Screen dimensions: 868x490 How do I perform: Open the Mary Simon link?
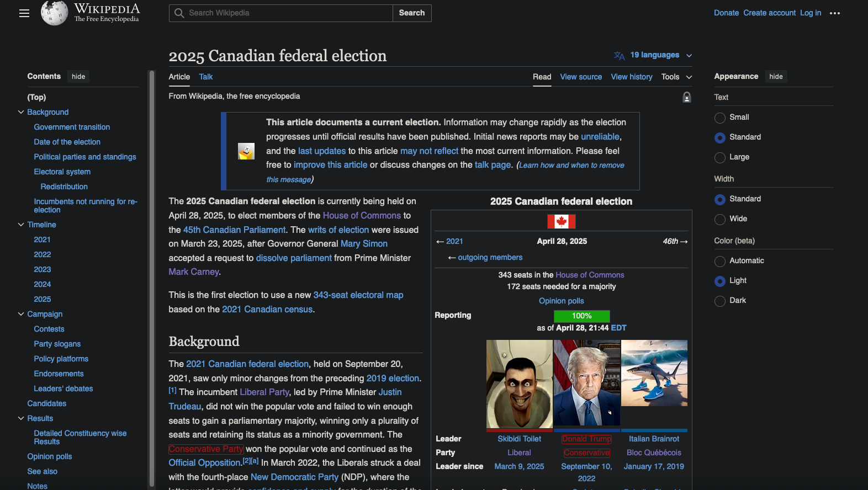coord(364,244)
